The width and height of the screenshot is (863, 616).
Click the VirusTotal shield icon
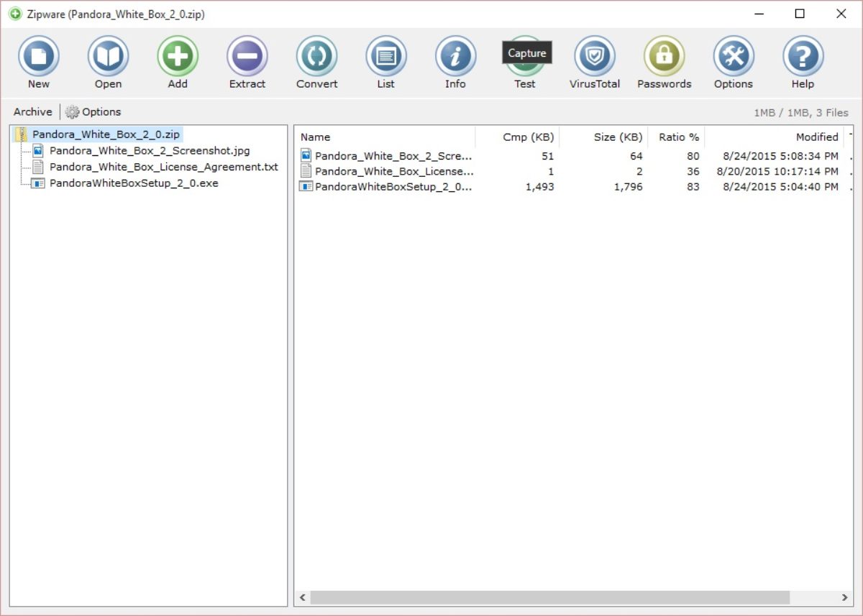coord(595,57)
